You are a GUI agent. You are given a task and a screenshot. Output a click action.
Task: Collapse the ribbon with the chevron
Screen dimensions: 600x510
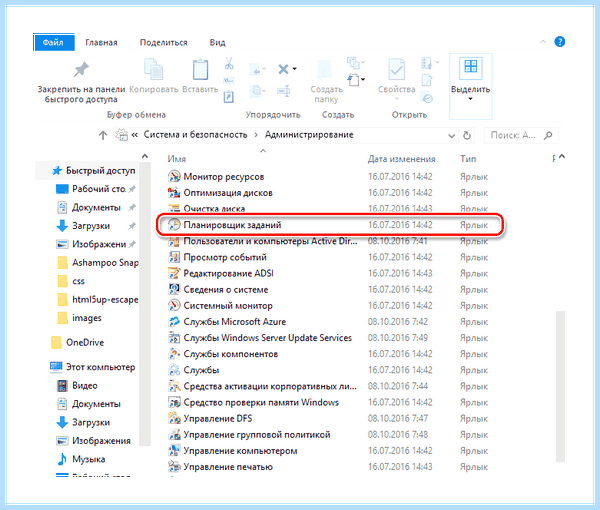point(543,42)
